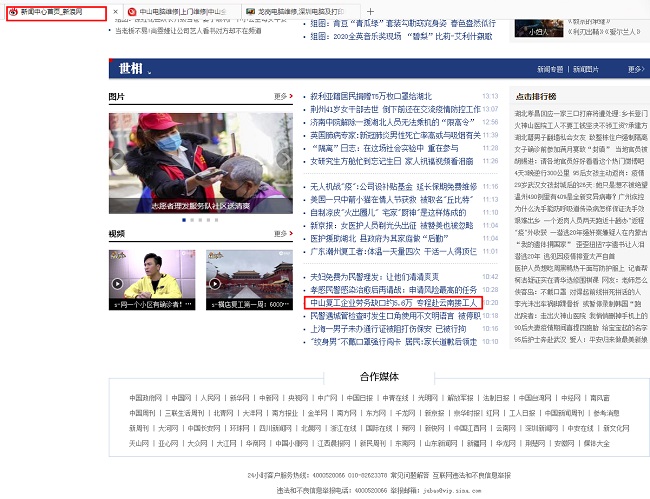Open 2020全英音乐奖现场 photo gallery headline

click(401, 36)
